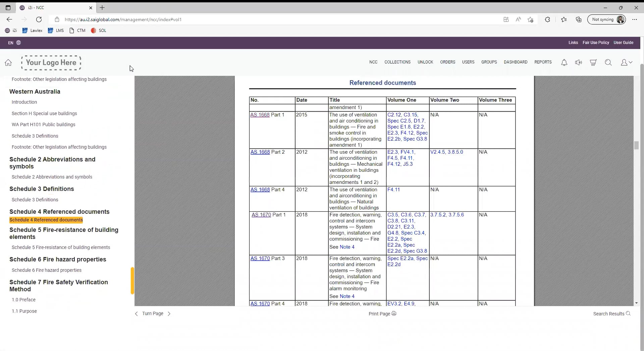The width and height of the screenshot is (644, 351).
Task: Open the user account menu
Action: click(626, 62)
